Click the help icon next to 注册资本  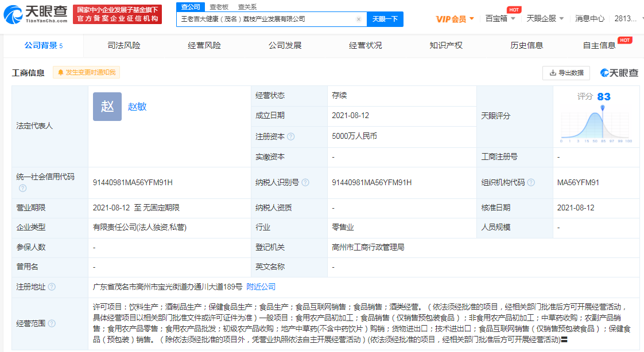pyautogui.click(x=291, y=136)
